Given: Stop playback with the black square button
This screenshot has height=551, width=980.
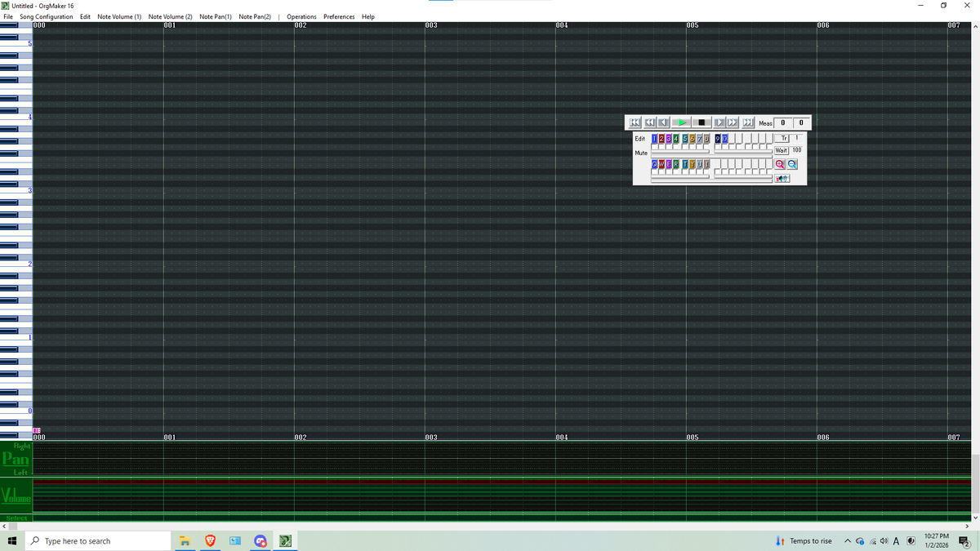Looking at the screenshot, I should (x=701, y=122).
